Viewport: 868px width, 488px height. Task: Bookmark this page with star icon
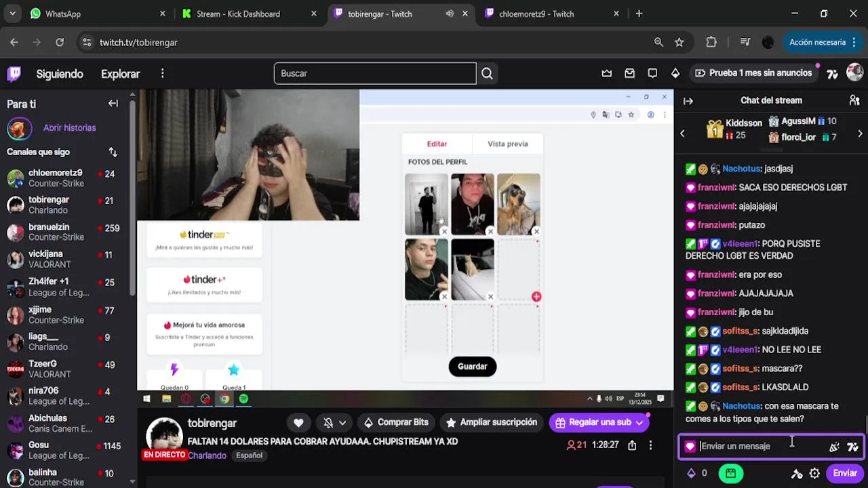pyautogui.click(x=679, y=42)
